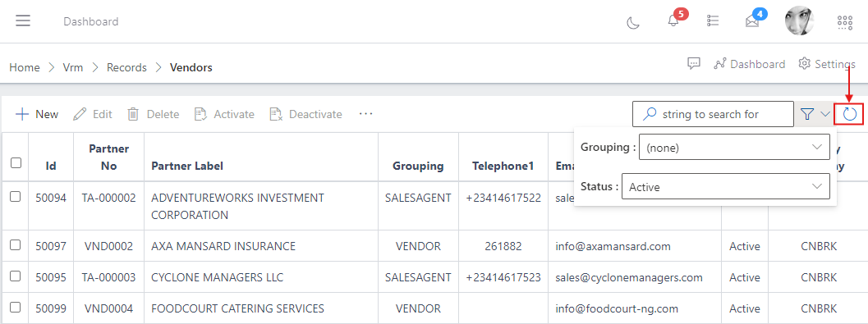Check the row for AXA MANSARD INSURANCE
The image size is (868, 324).
pyautogui.click(x=16, y=244)
